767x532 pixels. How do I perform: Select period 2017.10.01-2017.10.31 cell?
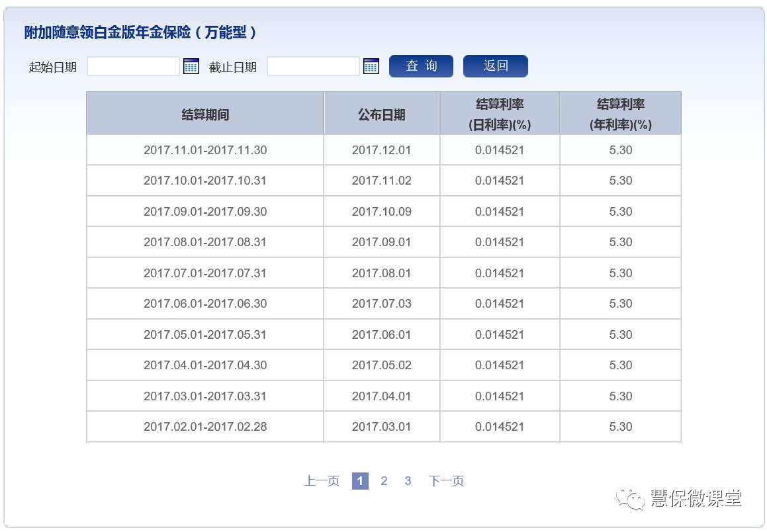tap(205, 181)
